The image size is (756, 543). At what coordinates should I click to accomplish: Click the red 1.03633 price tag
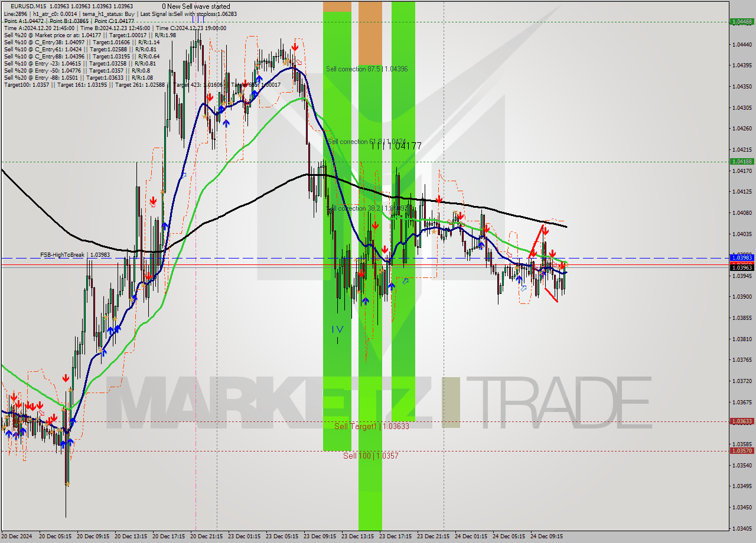[x=742, y=421]
